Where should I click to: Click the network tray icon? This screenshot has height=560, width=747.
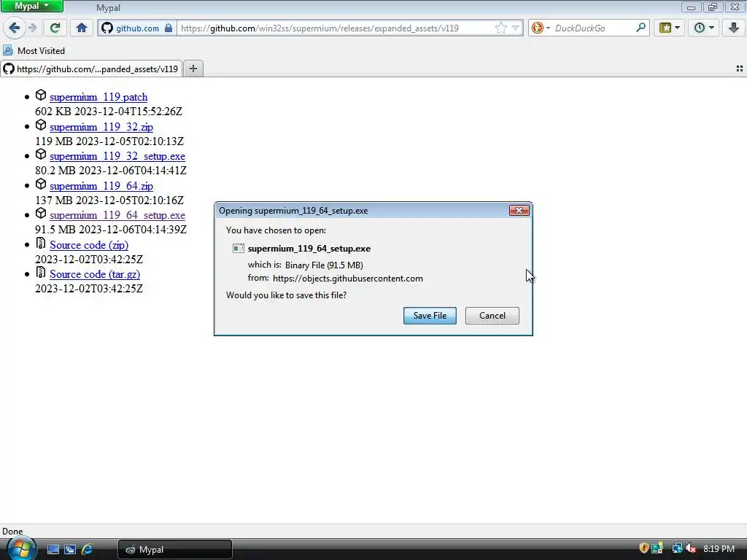pos(676,548)
